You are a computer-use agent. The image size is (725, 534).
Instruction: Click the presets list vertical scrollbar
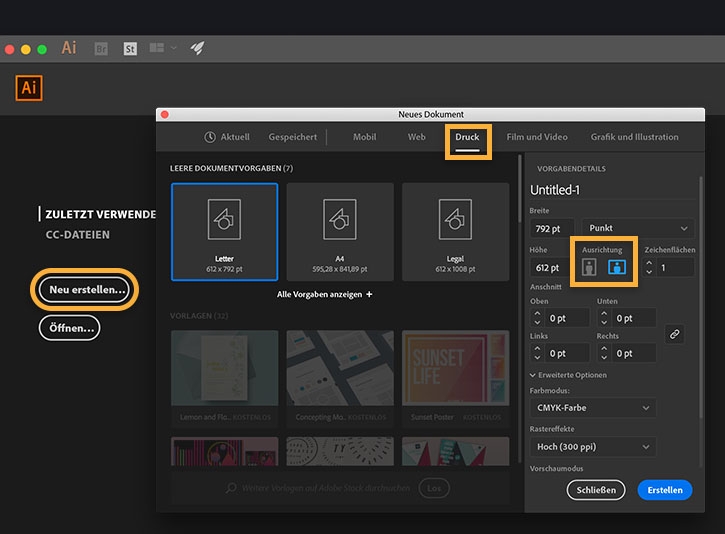(520, 190)
